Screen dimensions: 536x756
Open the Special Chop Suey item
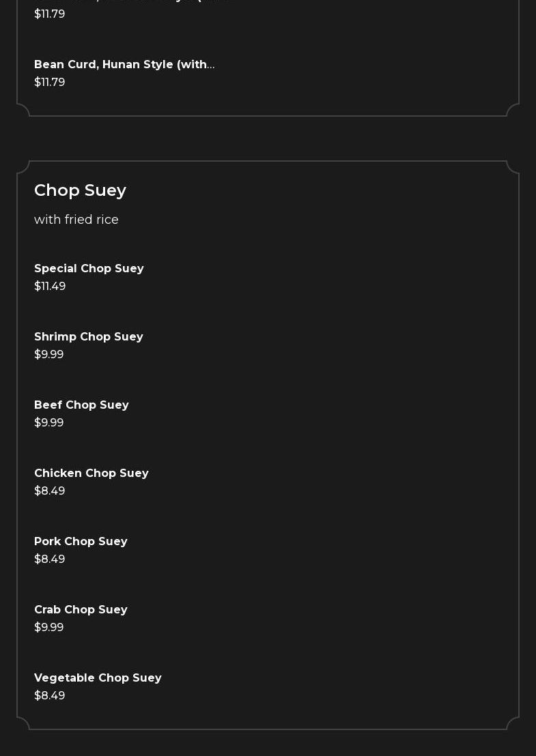tap(89, 269)
